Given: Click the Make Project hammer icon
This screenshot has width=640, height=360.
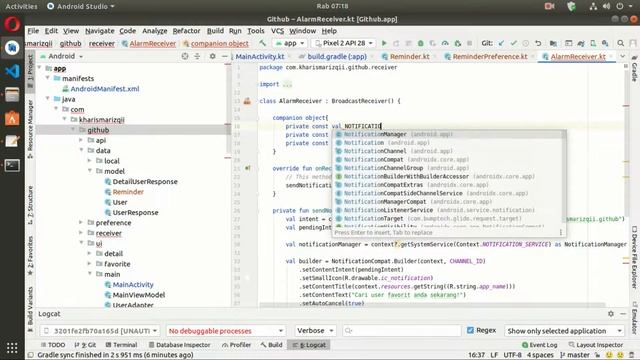Looking at the screenshot, I should (262, 43).
